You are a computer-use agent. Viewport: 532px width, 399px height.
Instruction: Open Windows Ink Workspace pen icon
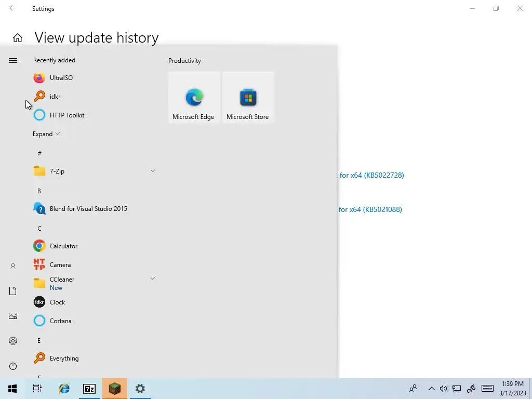[x=471, y=389]
